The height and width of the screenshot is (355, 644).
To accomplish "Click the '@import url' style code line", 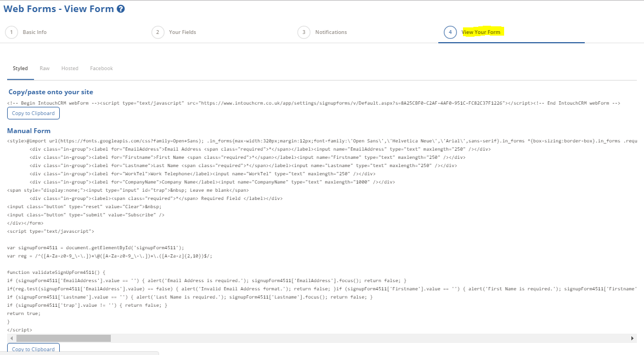I will coord(322,141).
